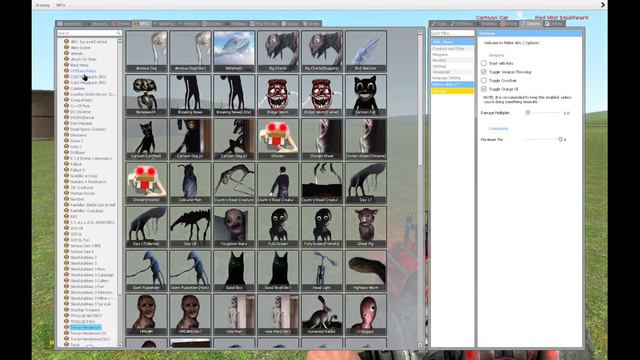Spawn the Anxious Dog NPC
Screen dimensions: 640x360
click(146, 51)
